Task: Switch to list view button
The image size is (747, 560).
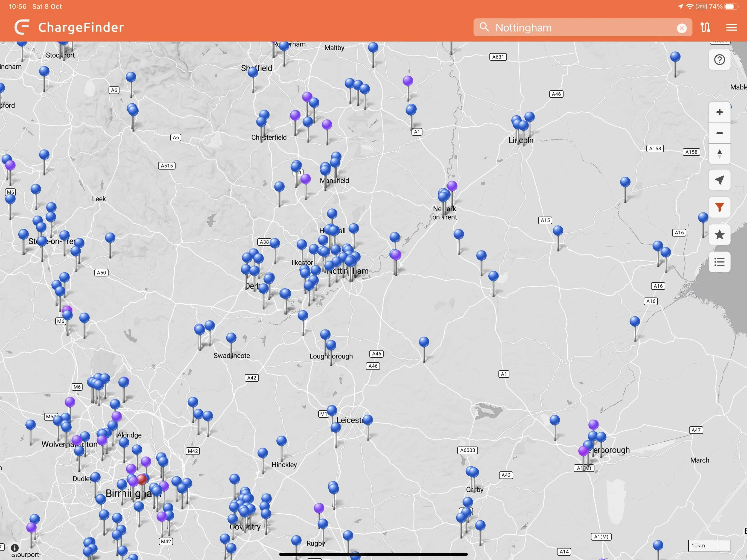Action: pyautogui.click(x=719, y=262)
